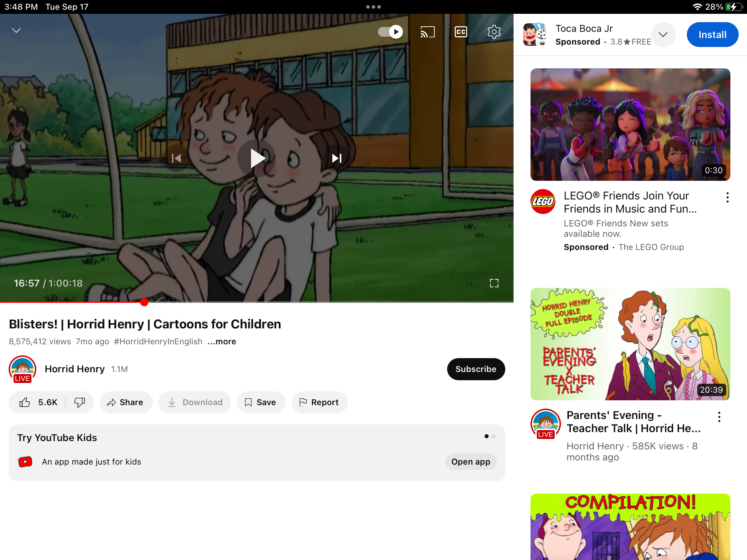Open options for Parents' Evening video
Image resolution: width=747 pixels, height=560 pixels.
[719, 417]
